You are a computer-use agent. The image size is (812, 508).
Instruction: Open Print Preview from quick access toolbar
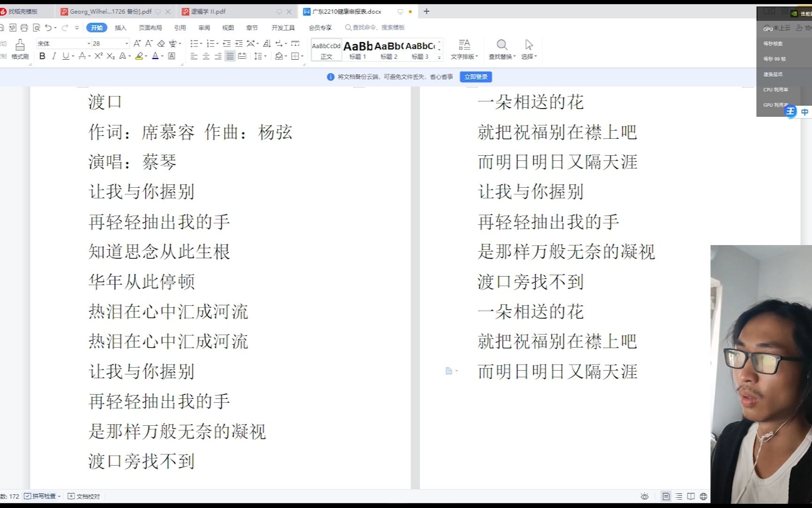(37, 28)
